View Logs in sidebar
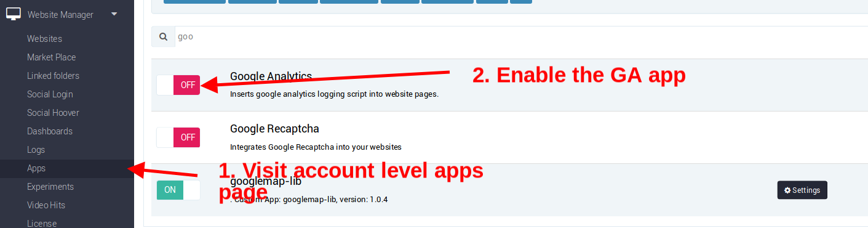Image resolution: width=868 pixels, height=228 pixels. [x=36, y=149]
